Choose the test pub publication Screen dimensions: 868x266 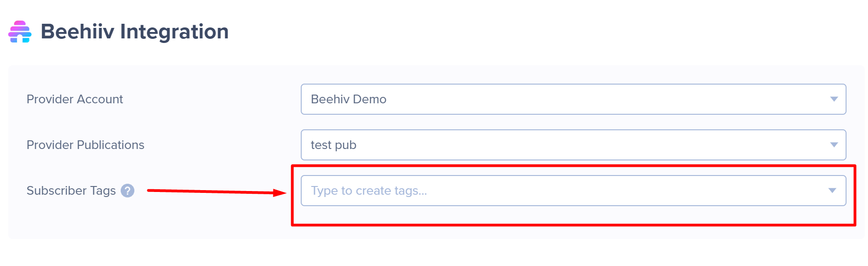pos(333,145)
